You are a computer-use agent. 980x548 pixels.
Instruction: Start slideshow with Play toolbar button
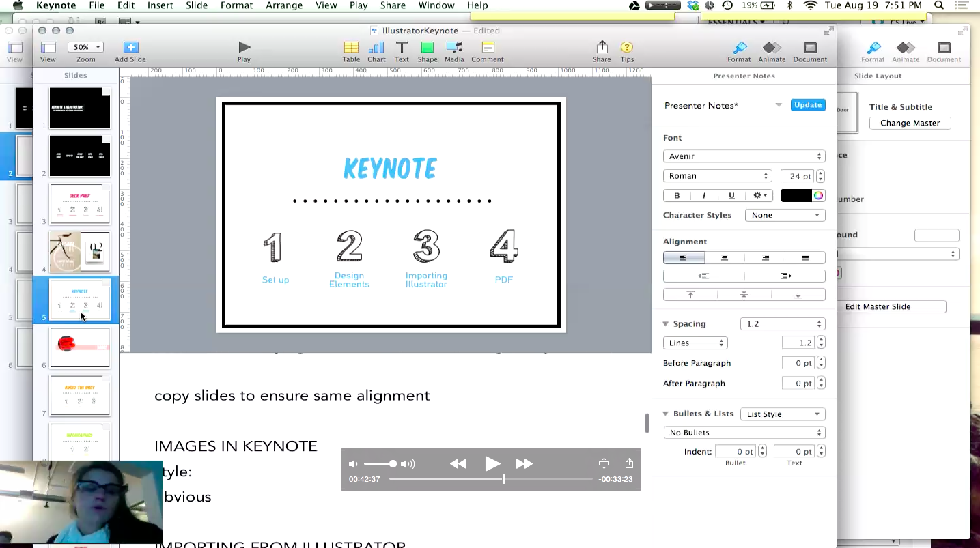pos(244,51)
